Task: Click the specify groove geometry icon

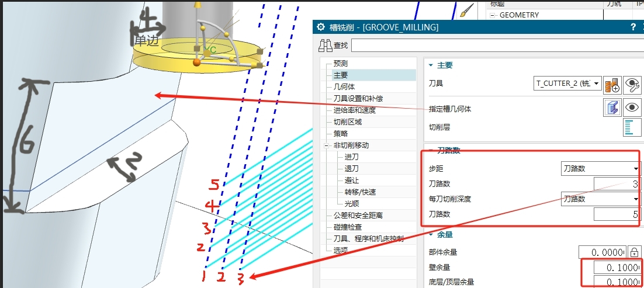Action: click(612, 107)
